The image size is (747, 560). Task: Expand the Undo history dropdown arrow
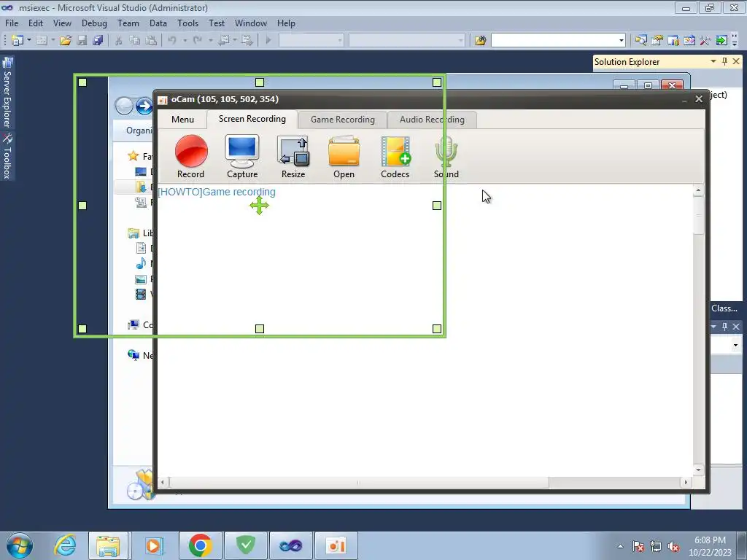click(x=185, y=41)
